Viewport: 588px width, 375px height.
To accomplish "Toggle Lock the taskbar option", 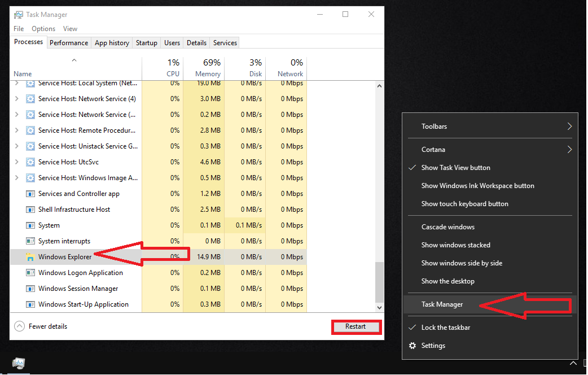I will pyautogui.click(x=490, y=328).
